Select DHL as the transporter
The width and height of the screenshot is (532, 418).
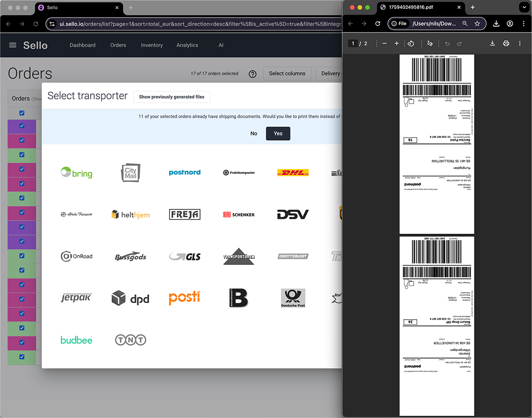point(293,172)
